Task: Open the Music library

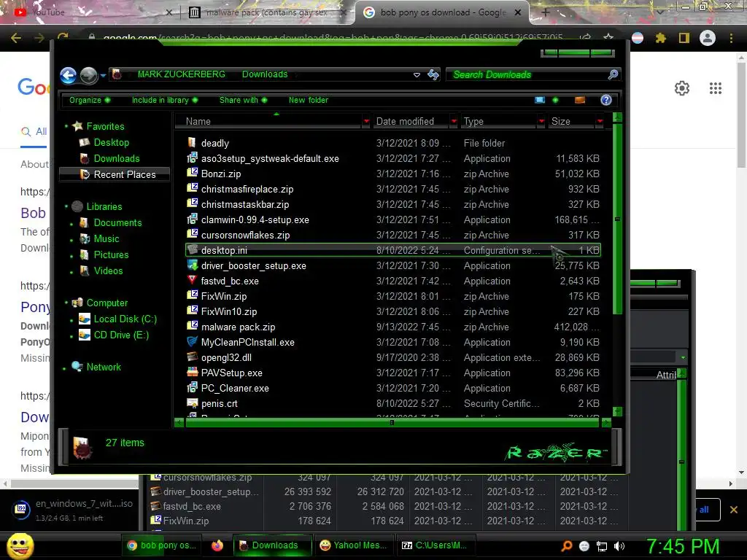Action: pyautogui.click(x=107, y=238)
